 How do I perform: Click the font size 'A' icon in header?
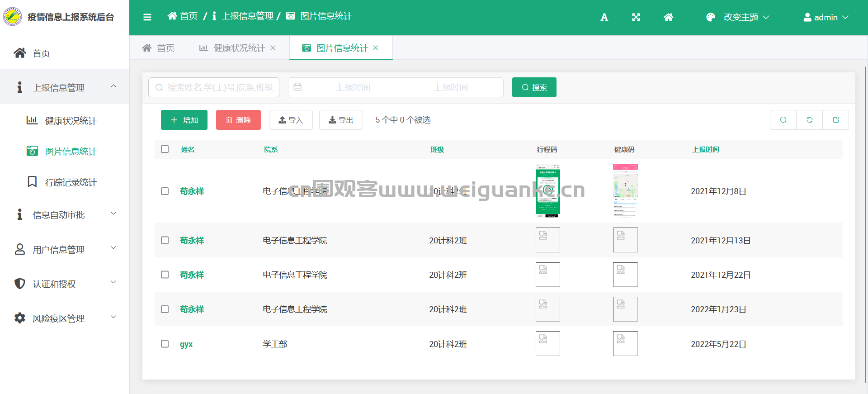[x=604, y=17]
